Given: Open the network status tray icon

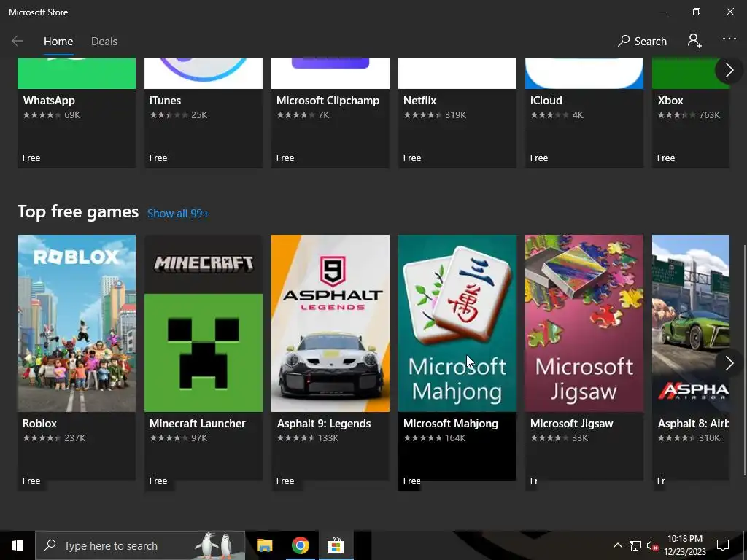Looking at the screenshot, I should click(635, 545).
